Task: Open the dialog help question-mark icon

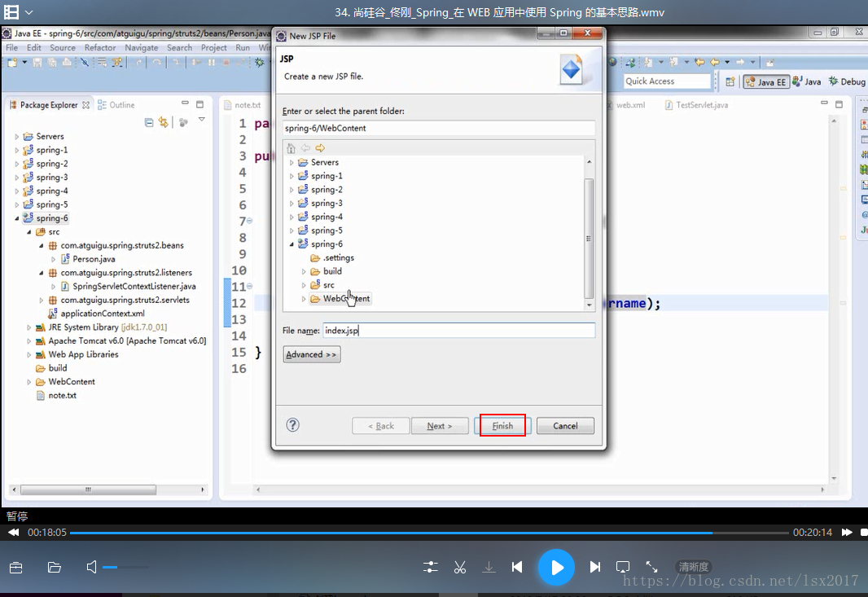Action: [293, 425]
